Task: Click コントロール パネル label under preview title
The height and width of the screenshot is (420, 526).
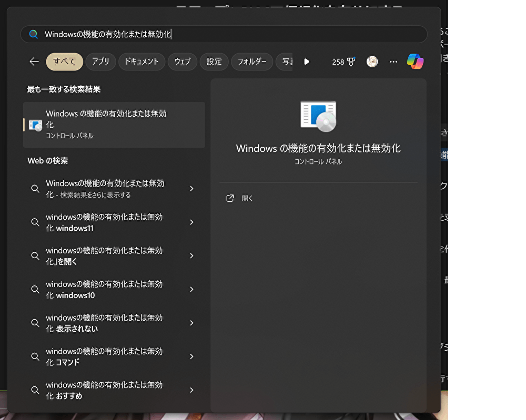Action: 318,161
